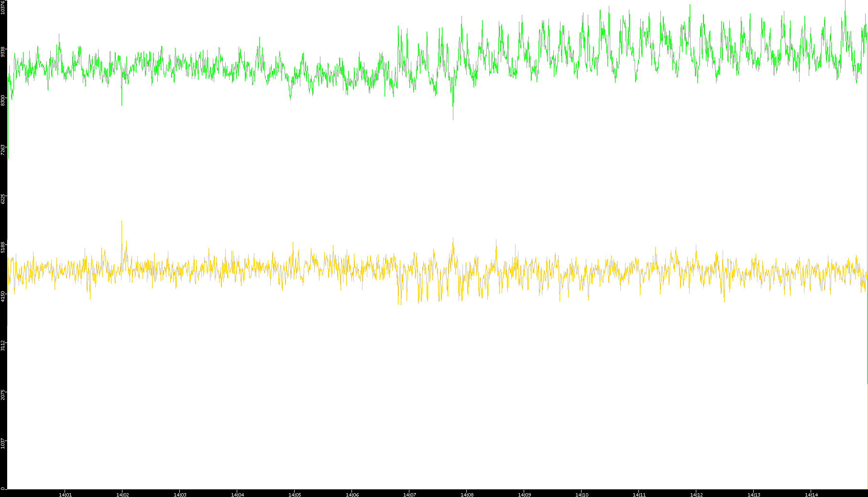Select the 9338 value axis label
The width and height of the screenshot is (868, 497).
point(3,52)
